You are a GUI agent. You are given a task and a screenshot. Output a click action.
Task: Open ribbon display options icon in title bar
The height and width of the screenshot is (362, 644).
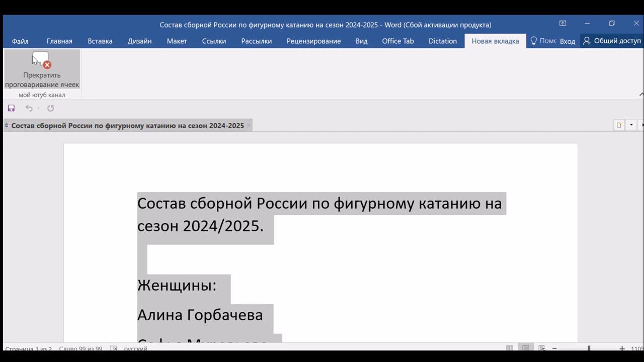(562, 24)
